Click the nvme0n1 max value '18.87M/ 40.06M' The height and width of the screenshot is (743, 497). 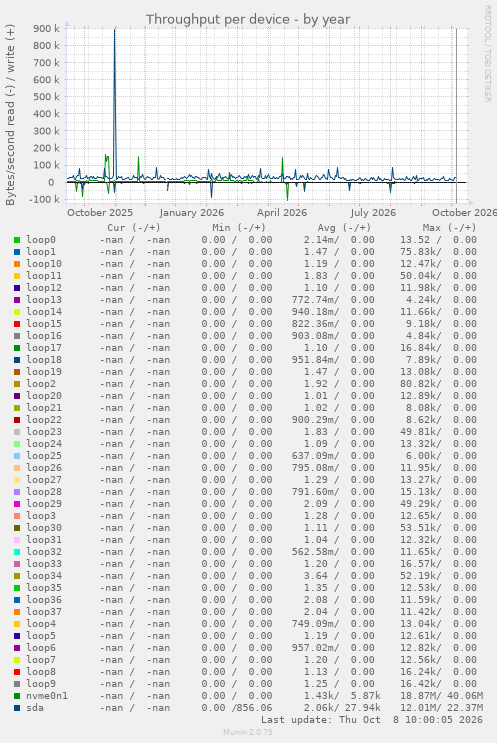click(x=442, y=696)
